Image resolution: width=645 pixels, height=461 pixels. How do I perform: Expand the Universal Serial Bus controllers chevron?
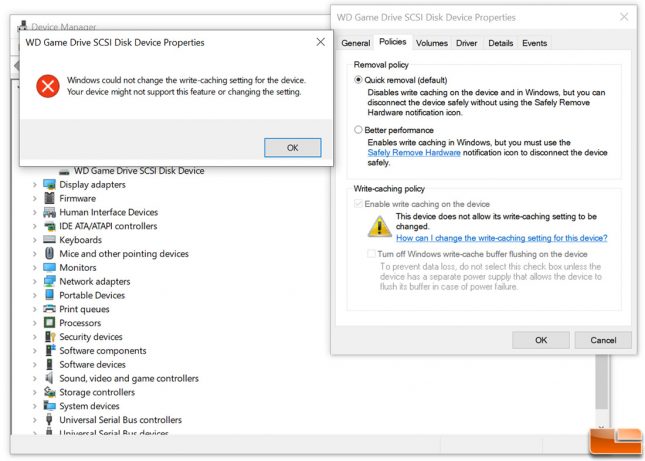[x=35, y=420]
